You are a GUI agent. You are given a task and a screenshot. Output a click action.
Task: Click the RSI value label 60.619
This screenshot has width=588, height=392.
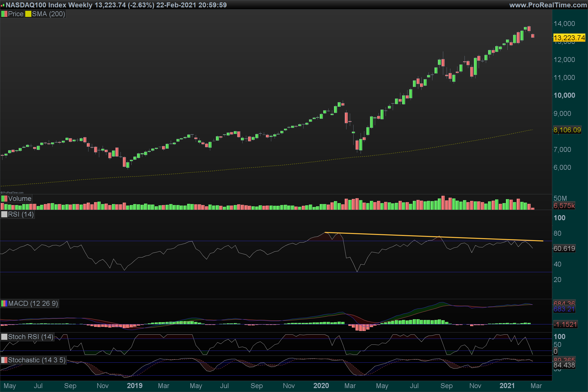tap(564, 248)
